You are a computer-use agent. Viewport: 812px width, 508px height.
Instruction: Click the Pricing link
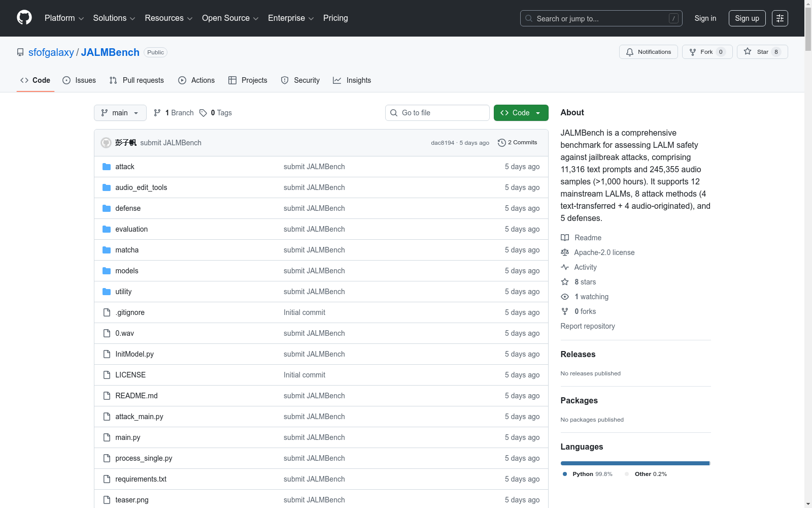335,18
